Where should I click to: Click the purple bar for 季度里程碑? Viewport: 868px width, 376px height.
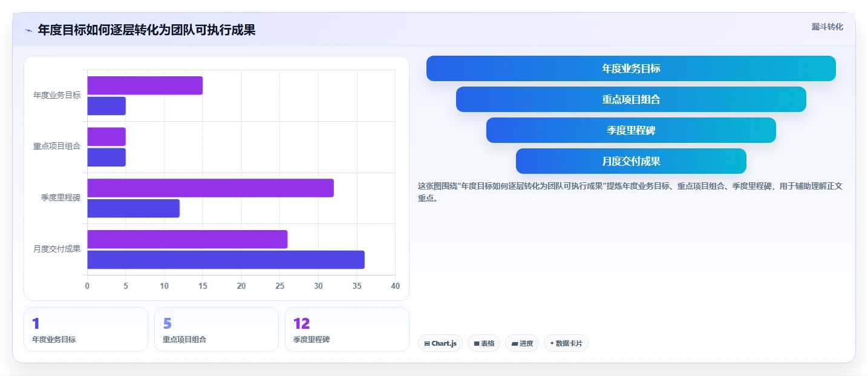point(210,188)
